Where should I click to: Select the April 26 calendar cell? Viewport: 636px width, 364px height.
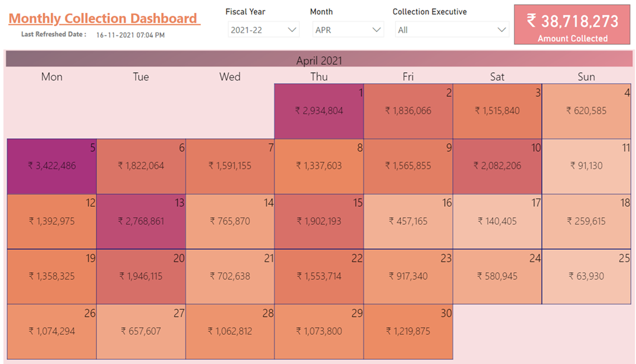tap(52, 332)
